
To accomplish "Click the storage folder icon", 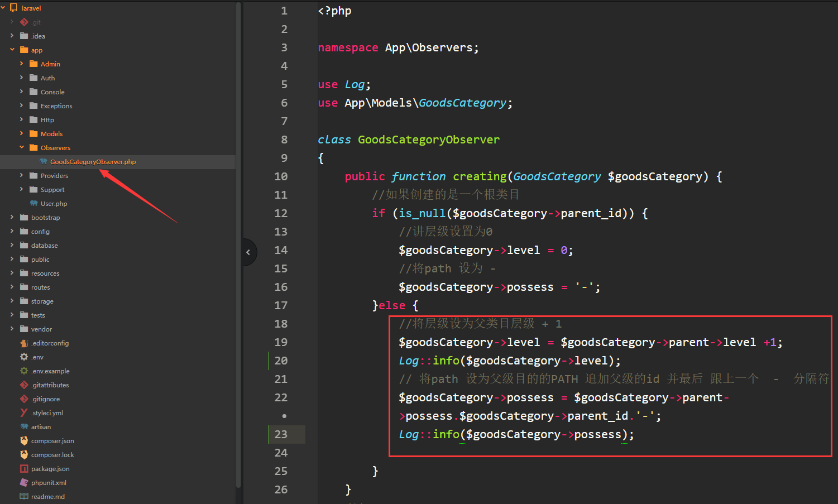I will pyautogui.click(x=24, y=301).
